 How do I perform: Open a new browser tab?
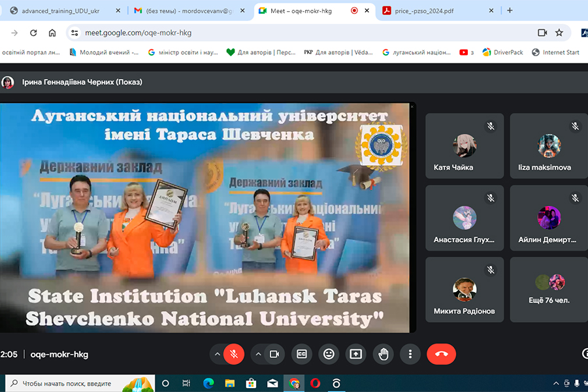tap(510, 10)
